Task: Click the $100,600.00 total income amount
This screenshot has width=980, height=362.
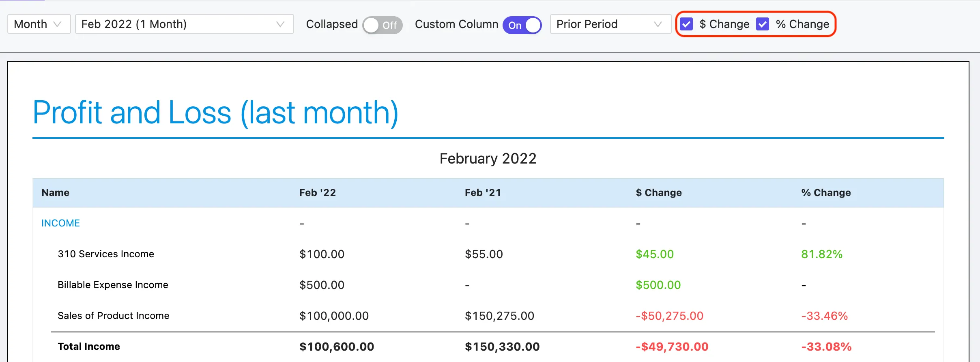Action: (337, 347)
